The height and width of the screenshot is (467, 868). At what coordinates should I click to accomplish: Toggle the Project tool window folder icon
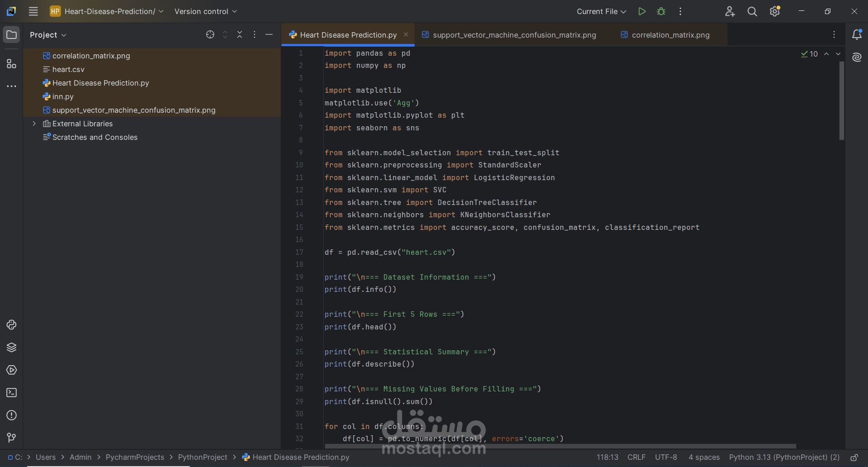point(12,35)
